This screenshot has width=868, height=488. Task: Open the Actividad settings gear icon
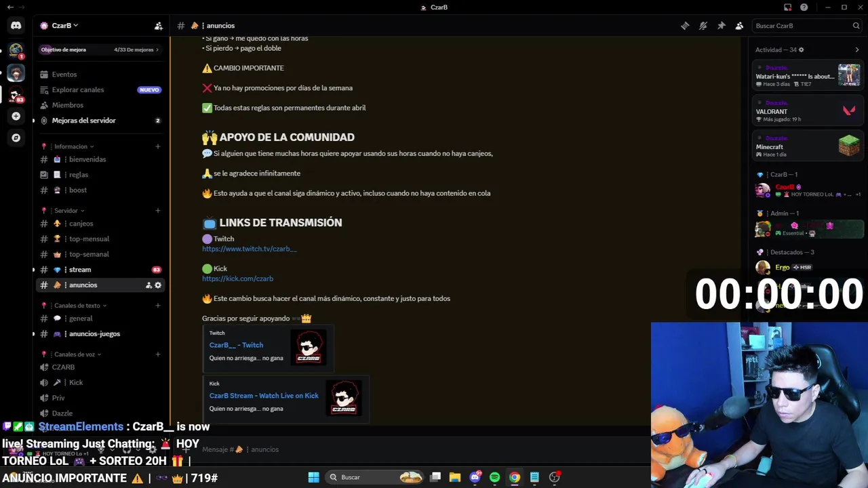coord(801,49)
